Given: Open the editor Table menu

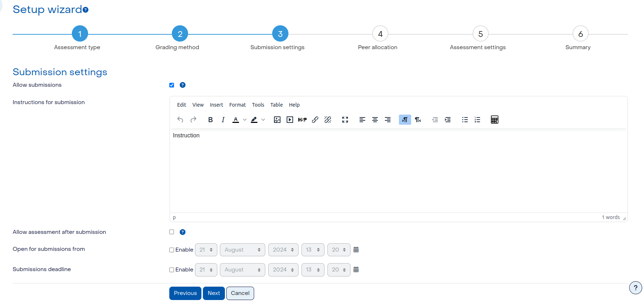Looking at the screenshot, I should [277, 105].
